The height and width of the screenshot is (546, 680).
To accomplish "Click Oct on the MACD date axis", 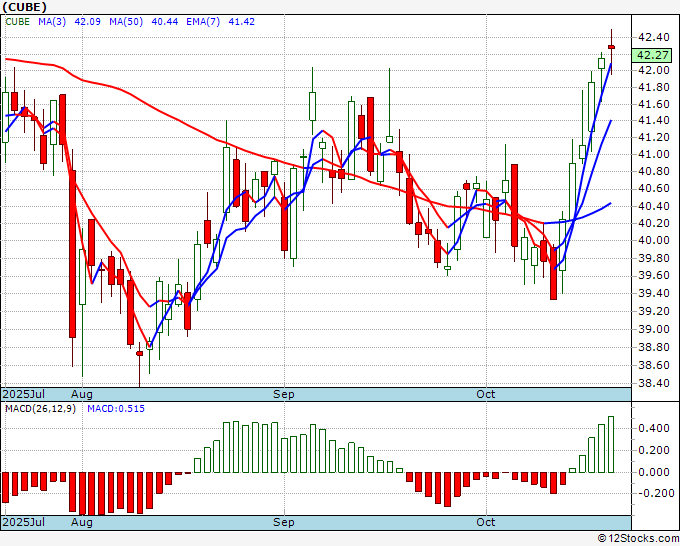I will pyautogui.click(x=486, y=522).
